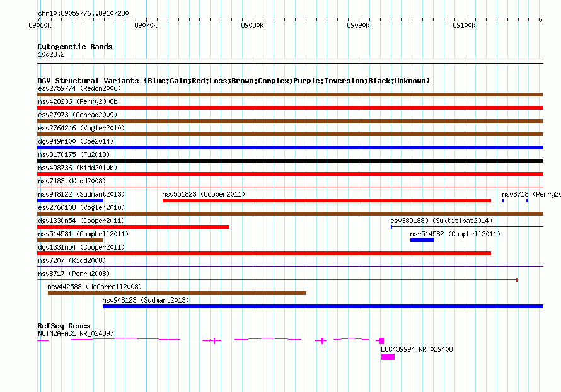Select the thin blue esv3891880 line
561x392 pixels.
coord(467,227)
